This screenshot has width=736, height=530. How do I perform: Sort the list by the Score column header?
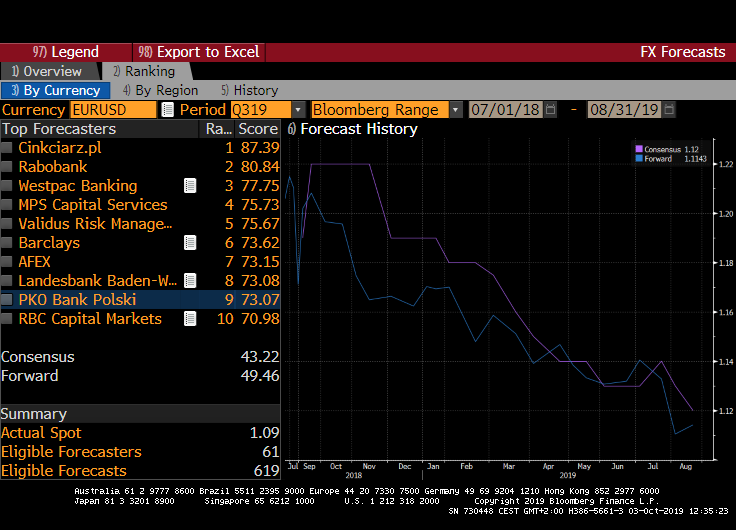tap(257, 129)
